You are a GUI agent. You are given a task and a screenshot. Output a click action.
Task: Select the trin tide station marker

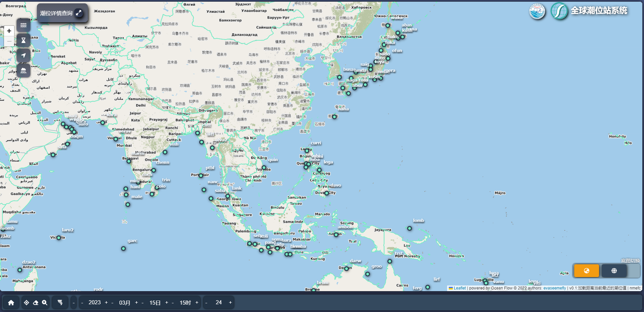pos(157,188)
